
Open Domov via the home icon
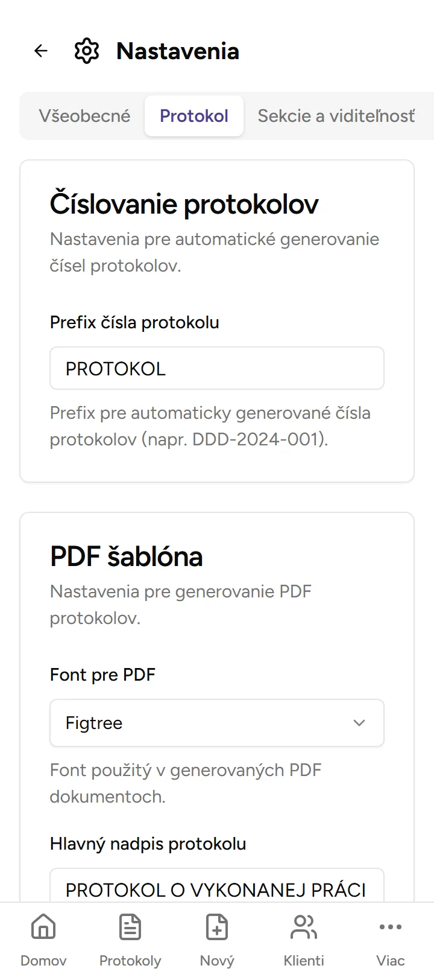click(x=43, y=926)
